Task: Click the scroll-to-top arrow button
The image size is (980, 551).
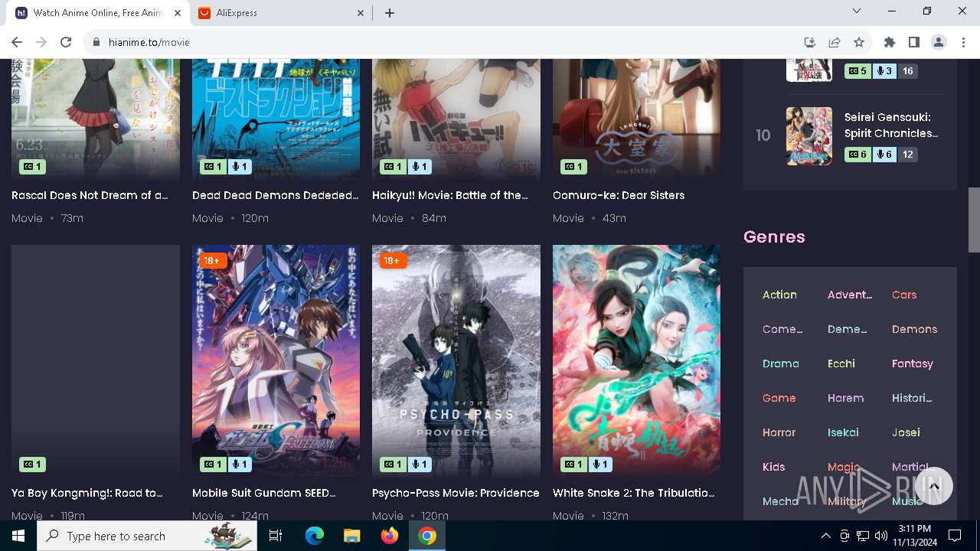Action: coord(934,486)
